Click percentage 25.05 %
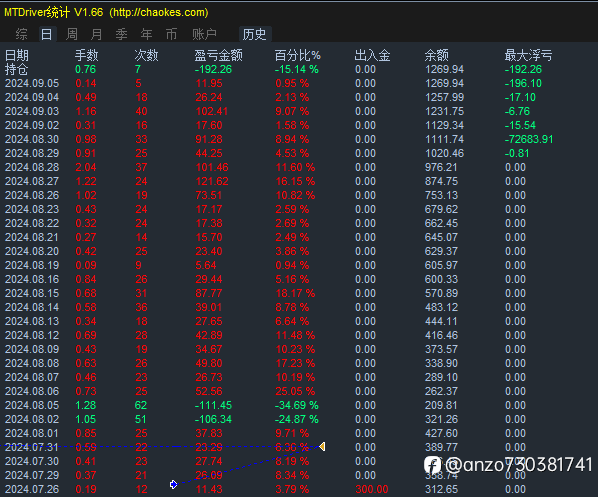Viewport: 598px width, 497px height. (295, 391)
